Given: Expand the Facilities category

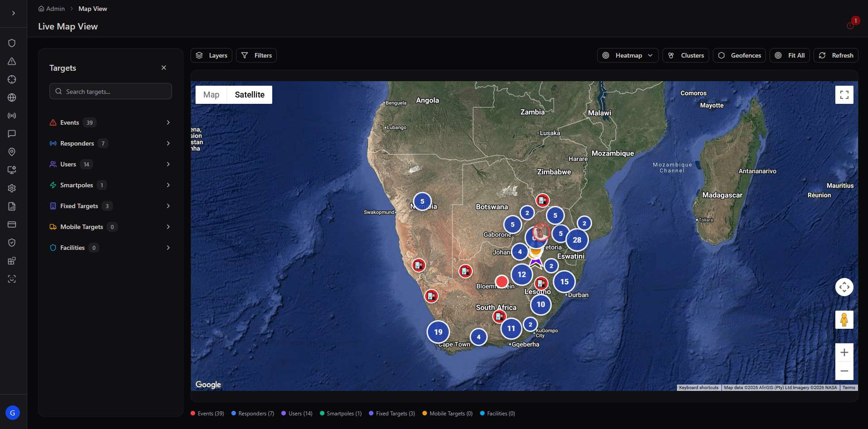Looking at the screenshot, I should pyautogui.click(x=111, y=248).
